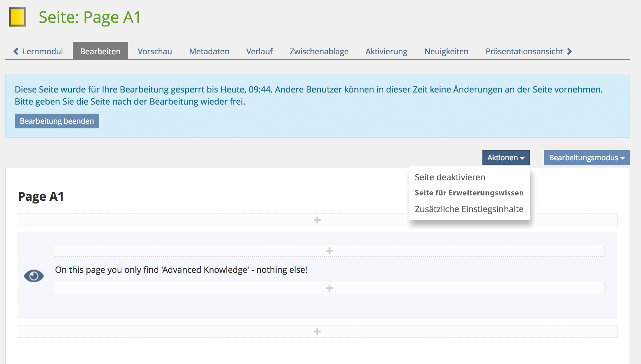Viewport: 641px width, 364px height.
Task: Click the plus icon below the Advanced Knowledge text
Action: [329, 288]
